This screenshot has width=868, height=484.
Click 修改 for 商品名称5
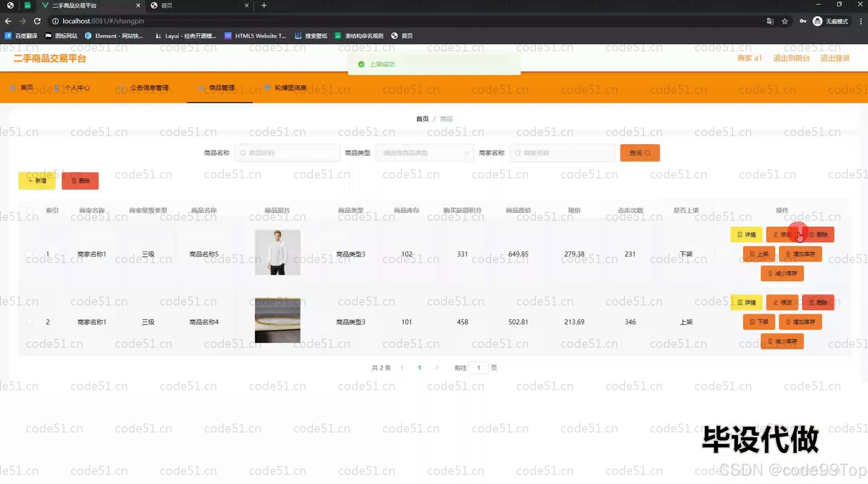[782, 235]
